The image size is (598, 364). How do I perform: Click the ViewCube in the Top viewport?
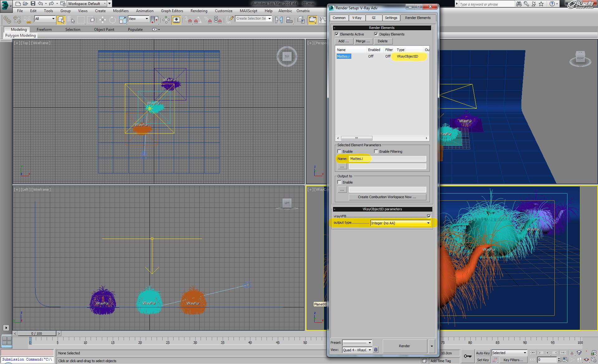tap(287, 56)
